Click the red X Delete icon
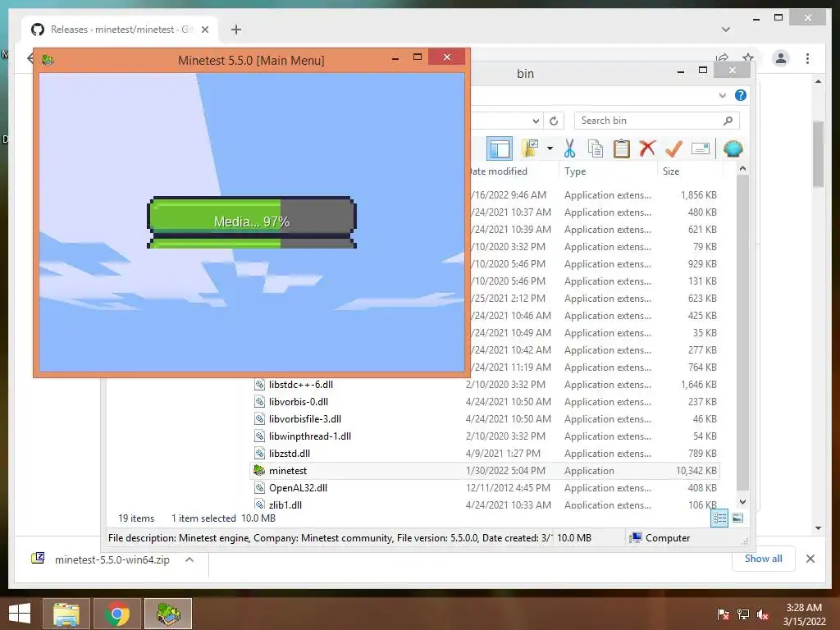The image size is (840, 630). [647, 148]
